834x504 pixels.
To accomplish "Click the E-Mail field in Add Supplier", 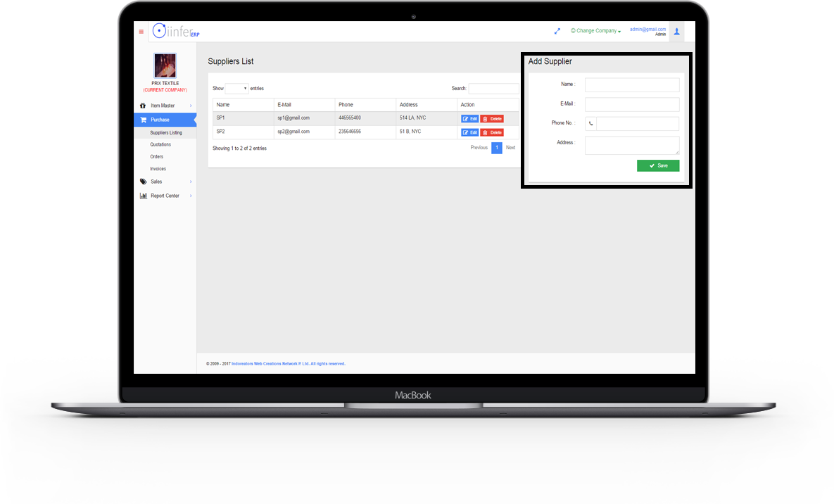I will point(632,104).
